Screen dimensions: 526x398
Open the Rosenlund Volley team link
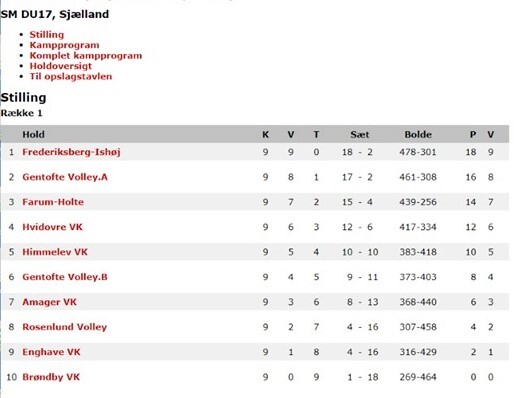[x=64, y=327]
